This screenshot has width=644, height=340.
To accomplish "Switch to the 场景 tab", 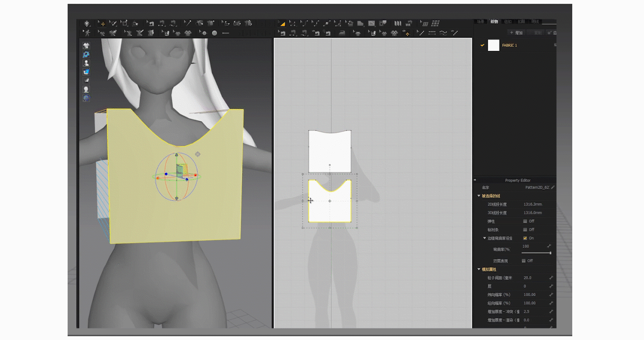I will coord(481,22).
